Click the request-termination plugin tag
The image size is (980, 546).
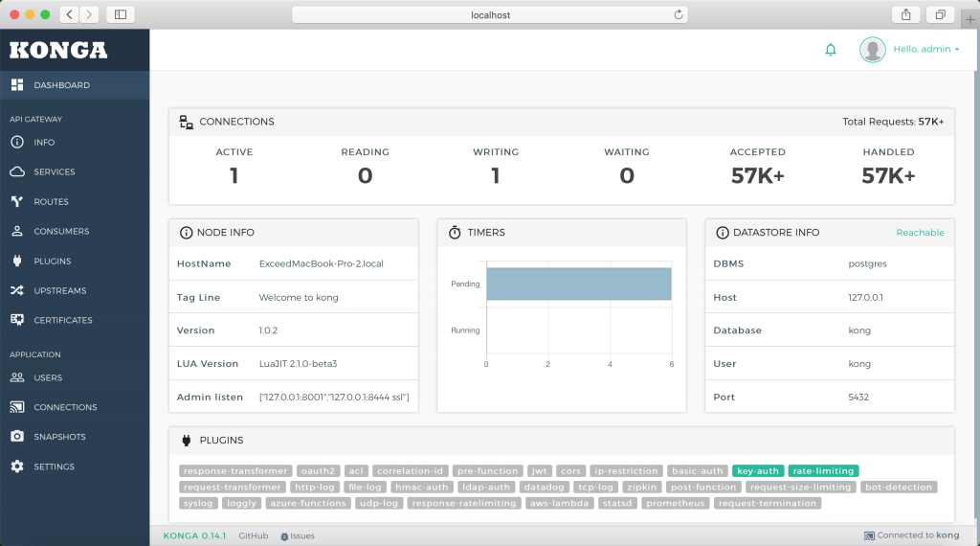[x=767, y=503]
